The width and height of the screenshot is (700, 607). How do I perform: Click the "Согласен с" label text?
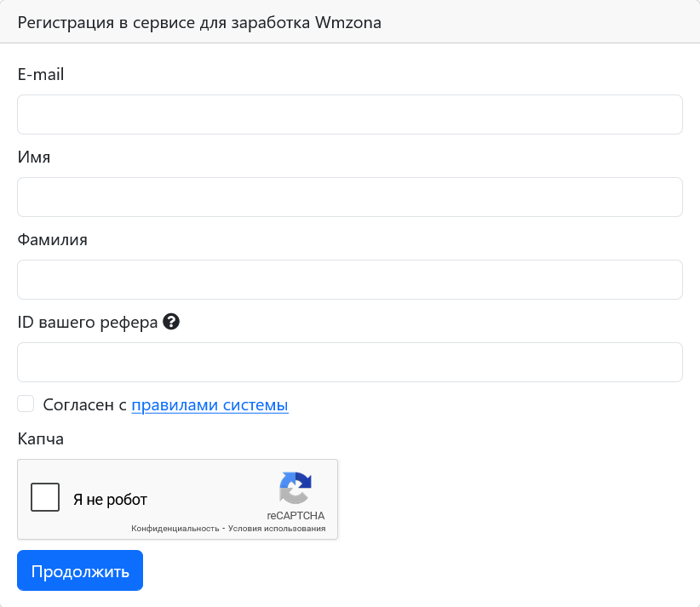pyautogui.click(x=84, y=405)
